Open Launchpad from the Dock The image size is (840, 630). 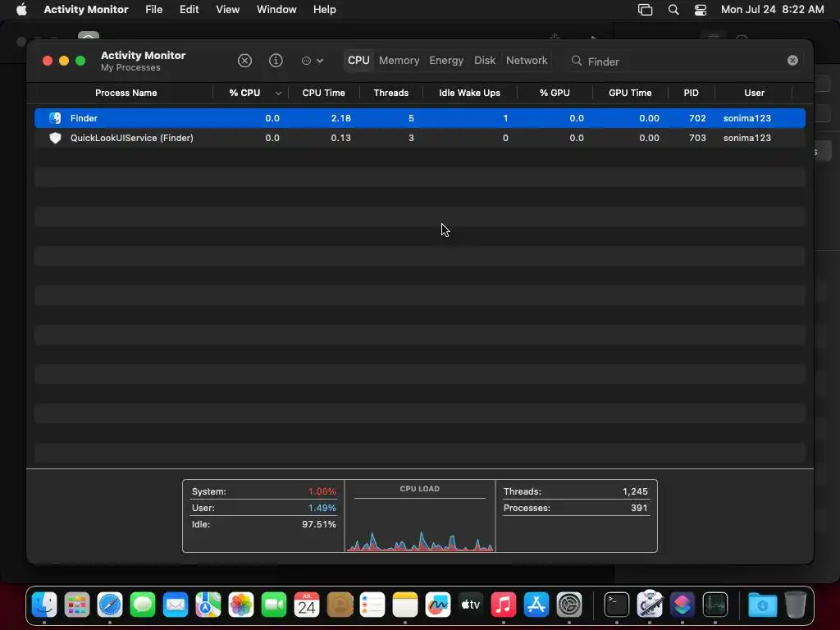[77, 605]
